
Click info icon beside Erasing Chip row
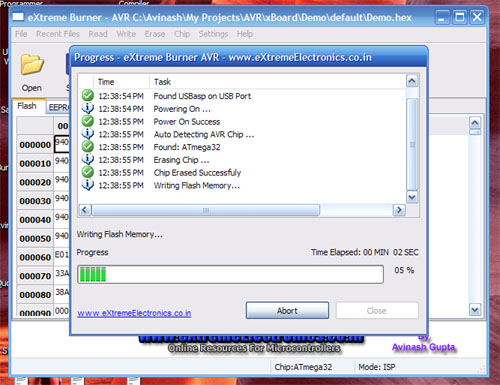[88, 159]
